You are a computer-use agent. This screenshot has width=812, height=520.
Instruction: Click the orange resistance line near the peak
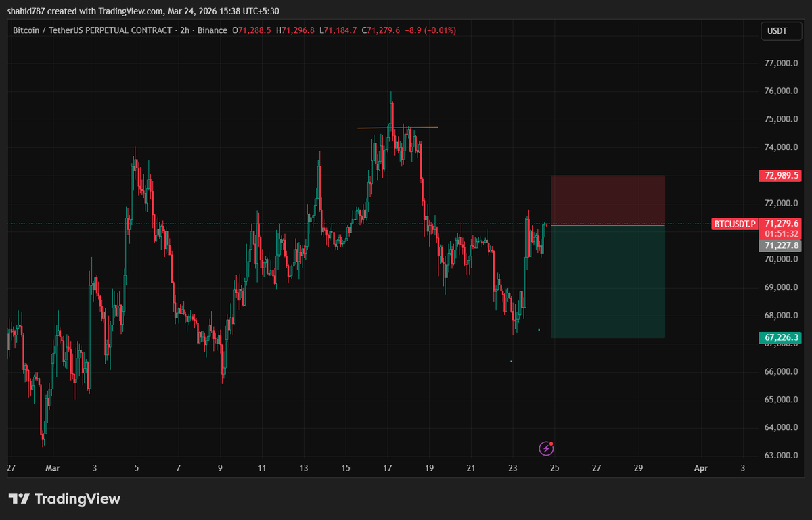pos(398,127)
